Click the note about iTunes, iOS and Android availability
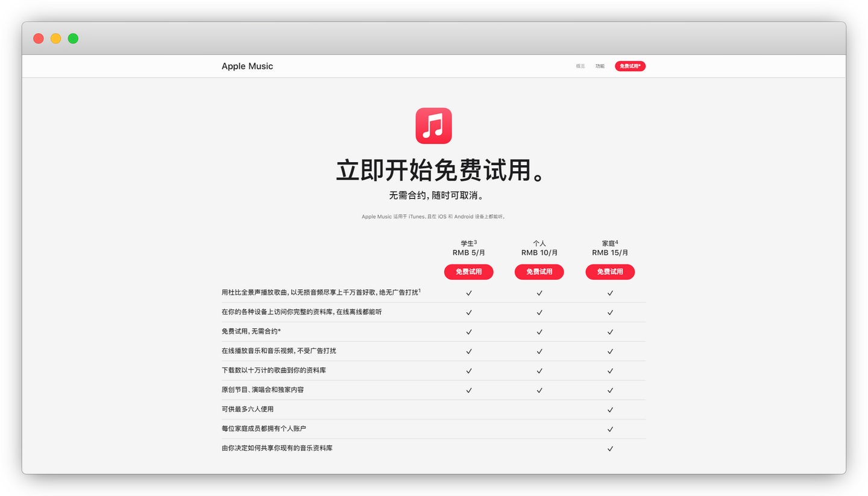The image size is (868, 496). 433,216
